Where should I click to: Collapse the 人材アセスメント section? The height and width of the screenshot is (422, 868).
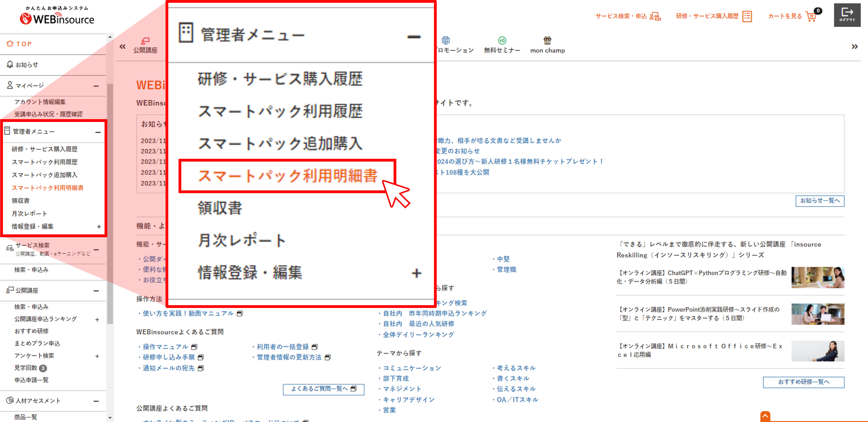tap(96, 401)
